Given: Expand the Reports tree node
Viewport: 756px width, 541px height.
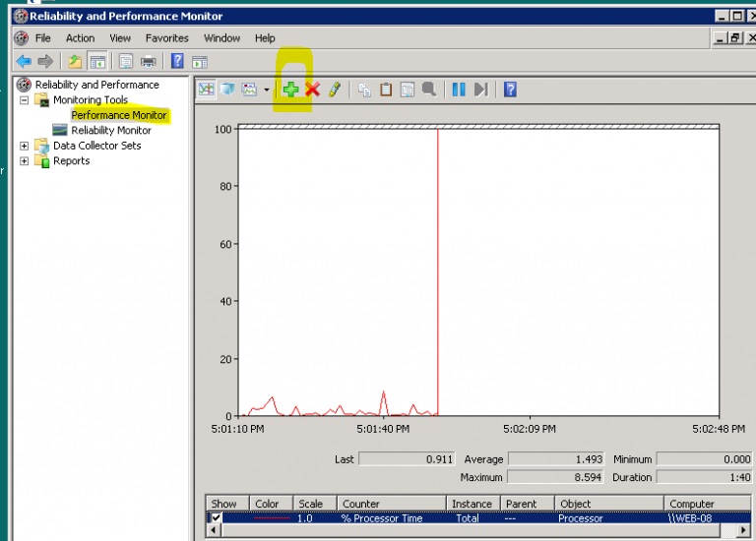Looking at the screenshot, I should pyautogui.click(x=25, y=161).
